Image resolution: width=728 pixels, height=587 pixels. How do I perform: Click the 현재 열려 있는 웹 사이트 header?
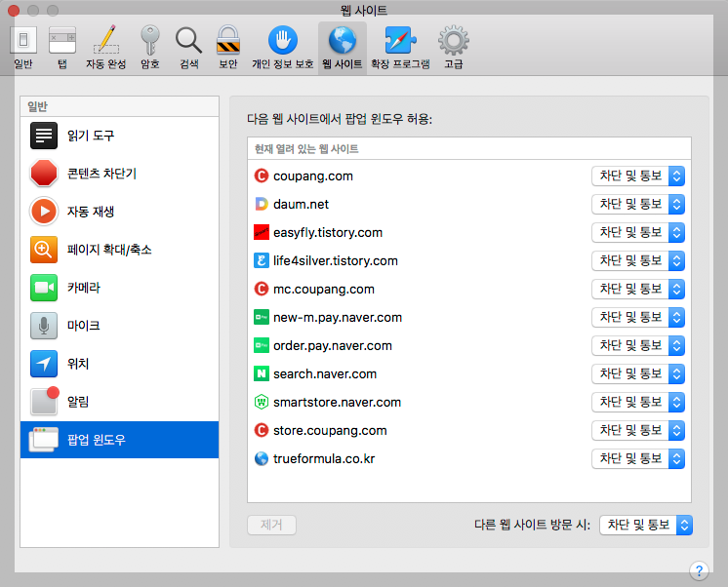coord(306,149)
